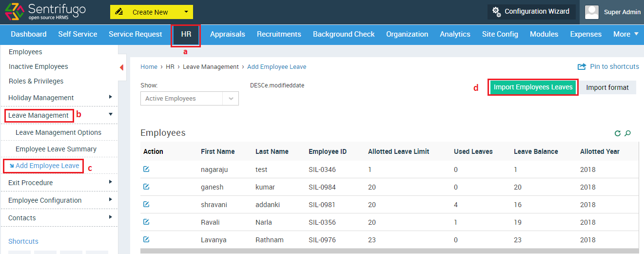The height and width of the screenshot is (254, 644).
Task: Click the Home breadcrumb link
Action: [x=149, y=66]
